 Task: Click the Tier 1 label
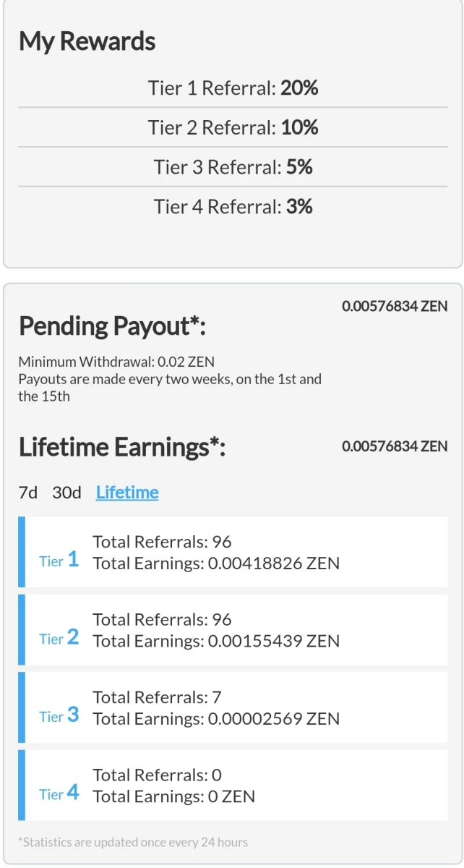tap(59, 560)
